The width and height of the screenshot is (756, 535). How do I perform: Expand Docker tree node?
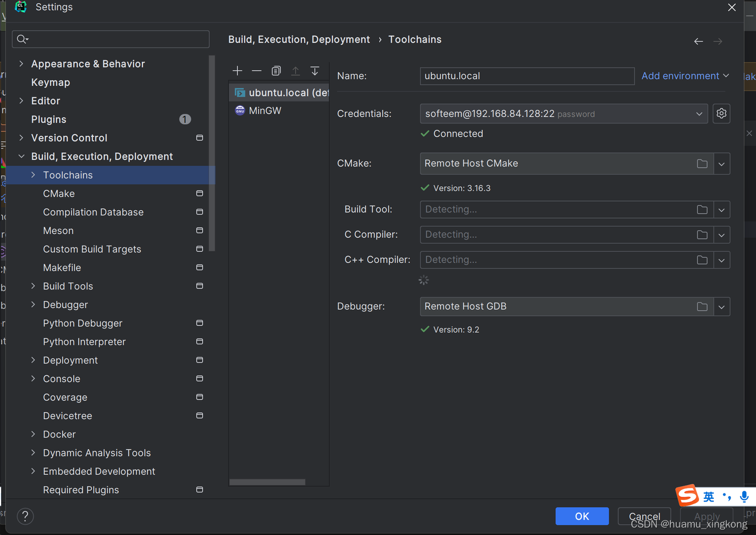point(33,434)
